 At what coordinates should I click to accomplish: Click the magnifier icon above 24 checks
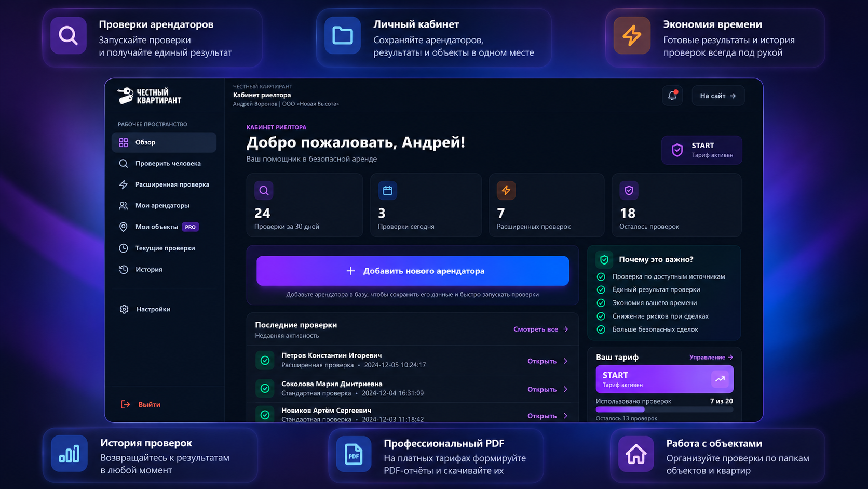[264, 190]
